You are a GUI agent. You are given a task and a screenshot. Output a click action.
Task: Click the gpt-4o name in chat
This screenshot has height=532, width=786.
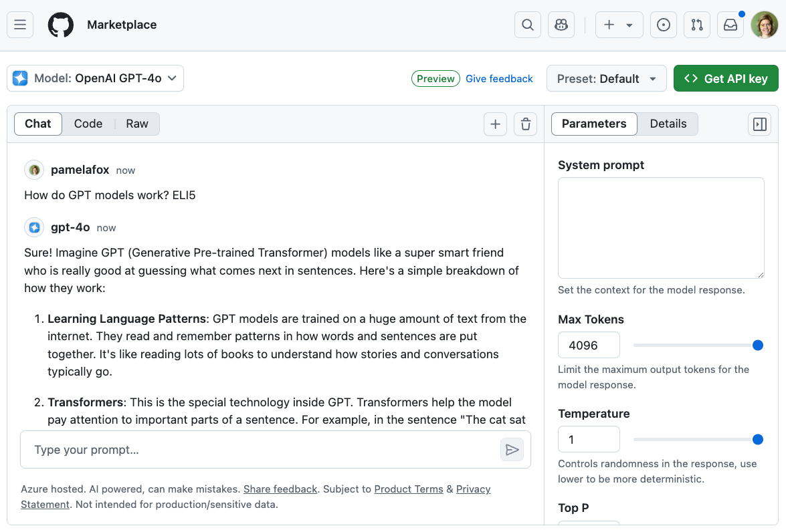(70, 227)
